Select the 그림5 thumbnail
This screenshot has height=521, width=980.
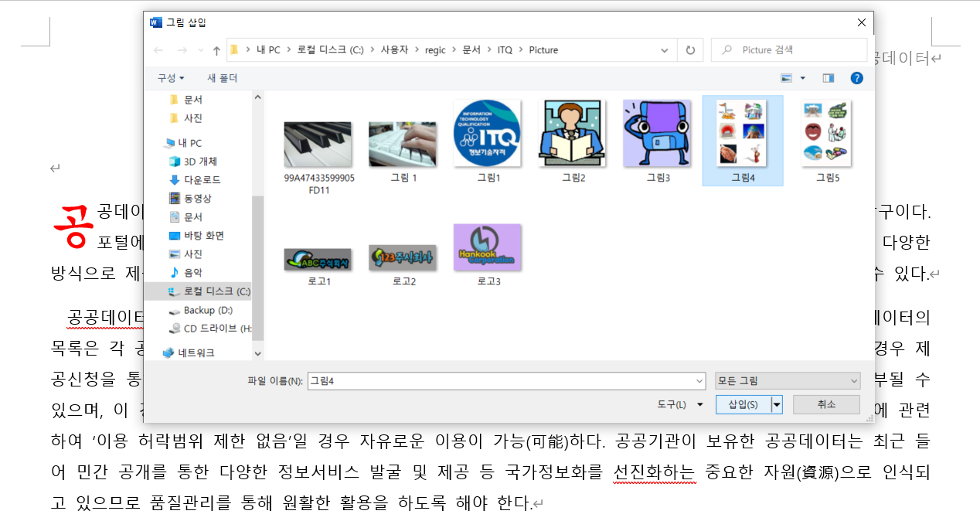click(828, 141)
